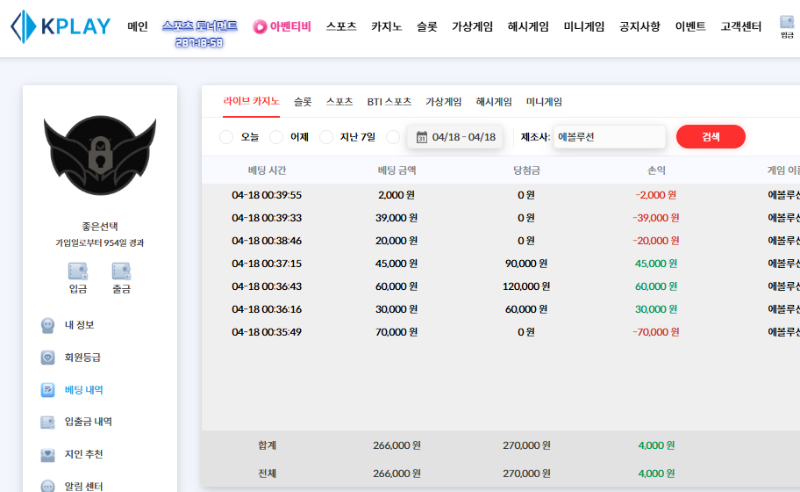The height and width of the screenshot is (492, 800).
Task: Open the 제조사 provider field showing 에볼루션
Action: point(609,137)
